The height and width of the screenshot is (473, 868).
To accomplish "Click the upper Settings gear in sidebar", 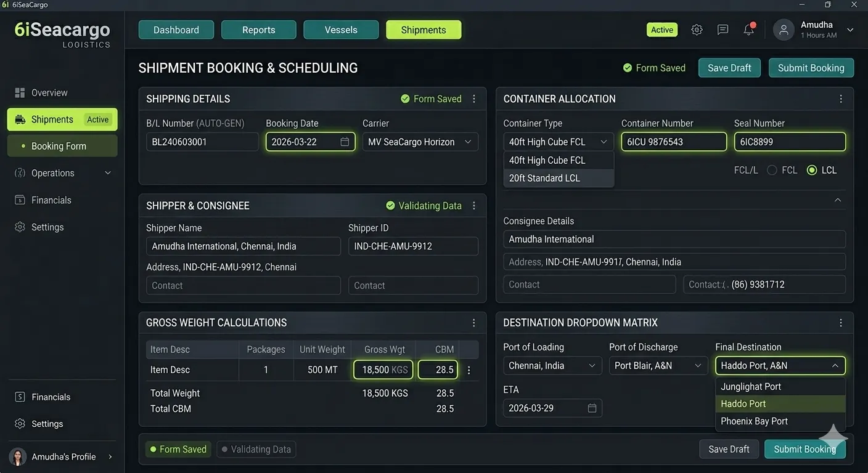I will point(20,227).
